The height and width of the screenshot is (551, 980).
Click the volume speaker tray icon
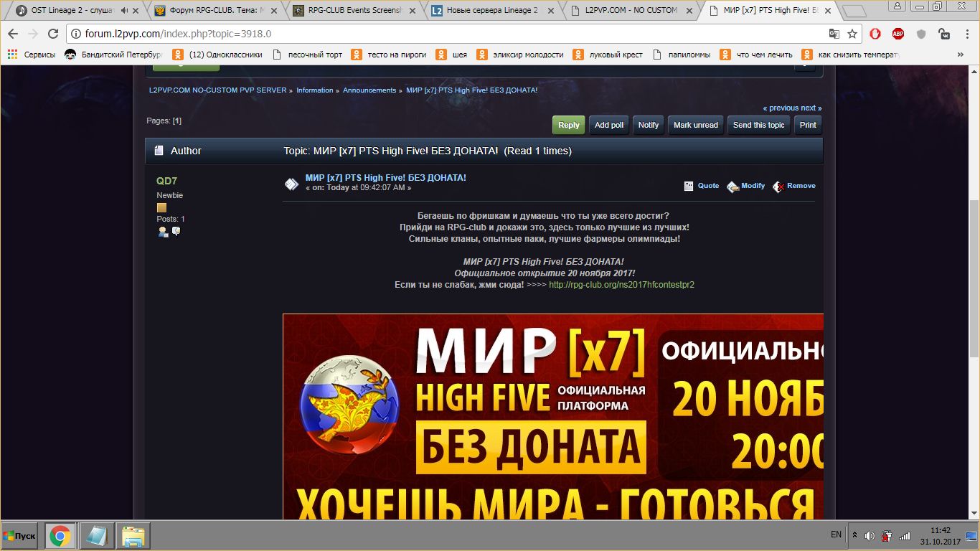click(x=870, y=535)
